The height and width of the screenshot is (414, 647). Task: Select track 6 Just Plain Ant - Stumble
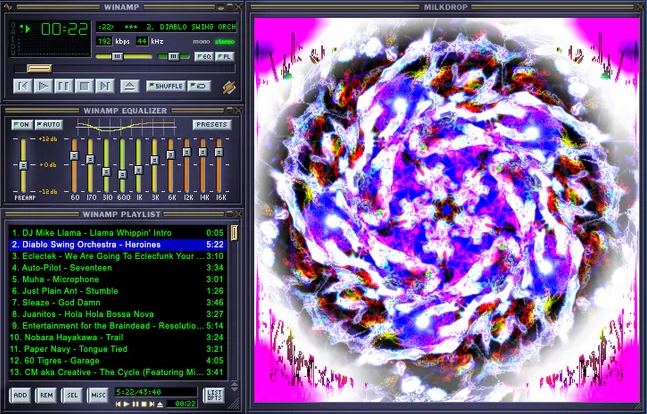(x=118, y=291)
